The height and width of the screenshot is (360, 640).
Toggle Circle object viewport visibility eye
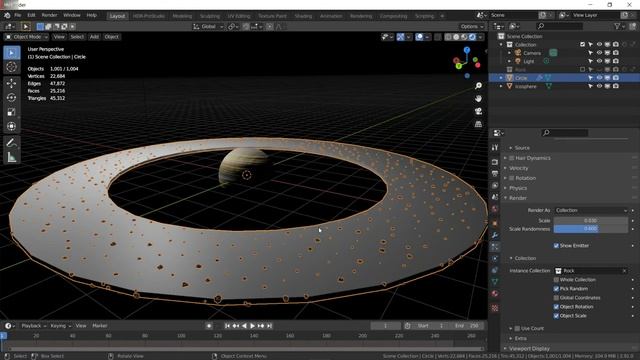[599, 78]
